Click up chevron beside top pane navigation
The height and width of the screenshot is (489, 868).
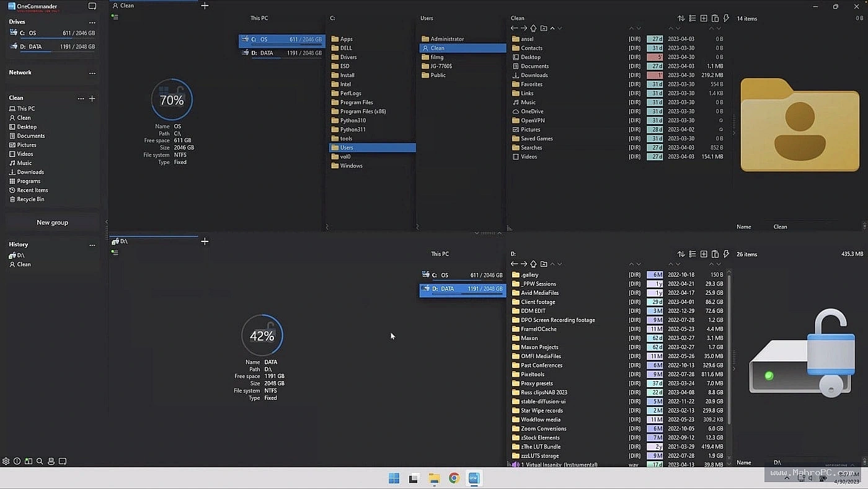[x=552, y=28]
